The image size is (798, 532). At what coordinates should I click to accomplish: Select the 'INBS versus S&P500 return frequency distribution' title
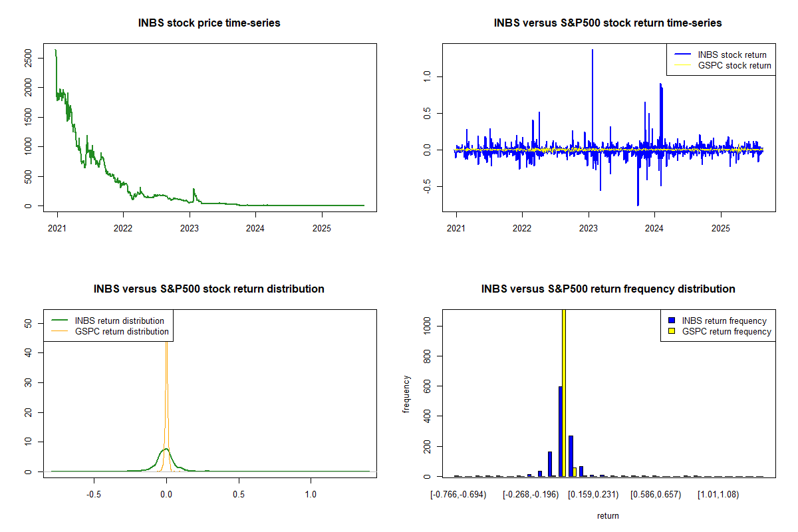(608, 289)
